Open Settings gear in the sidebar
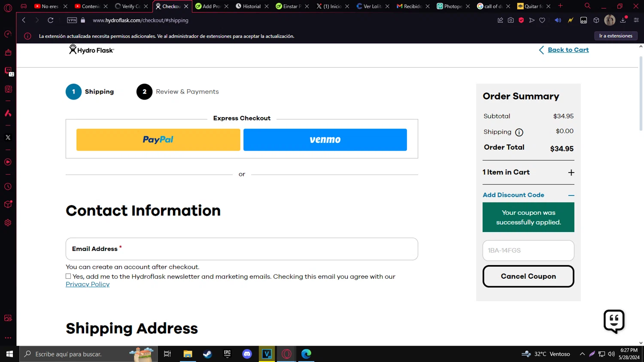 pyautogui.click(x=8, y=223)
